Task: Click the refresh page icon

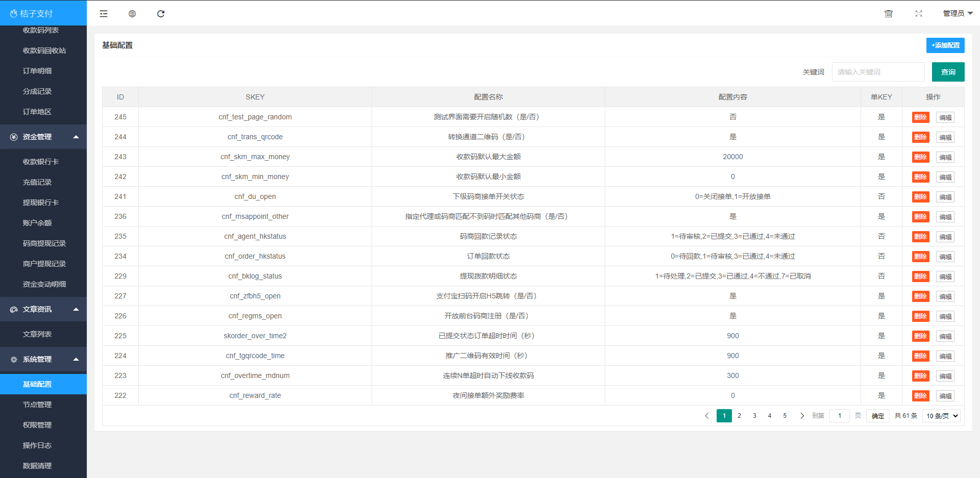Action: coord(161,14)
